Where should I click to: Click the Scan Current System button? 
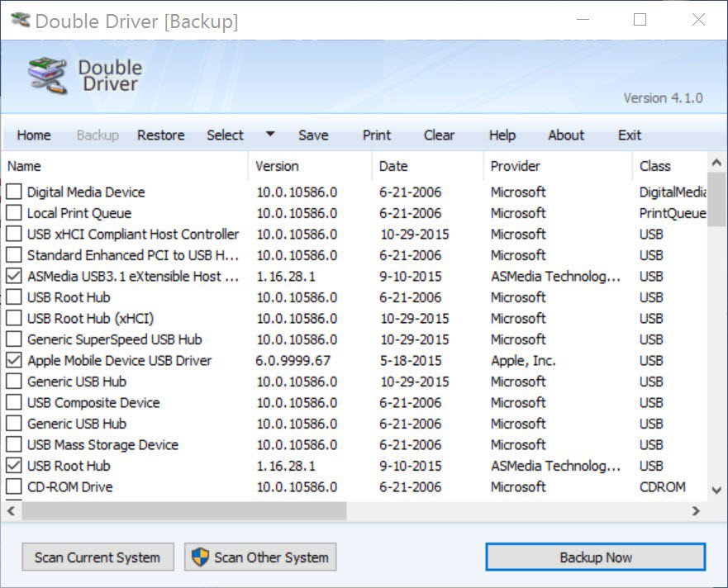point(98,557)
